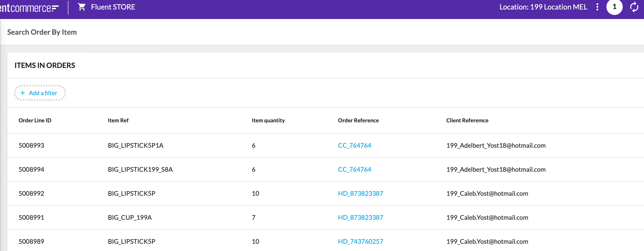Click the fluentcommerce logo
Screen dimensions: 644x251
click(x=29, y=8)
